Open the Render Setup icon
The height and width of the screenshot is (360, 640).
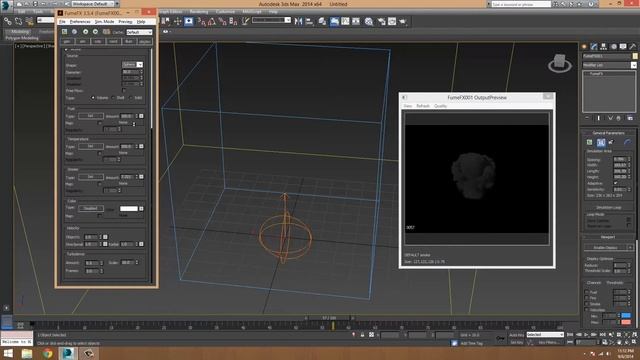pos(382,21)
